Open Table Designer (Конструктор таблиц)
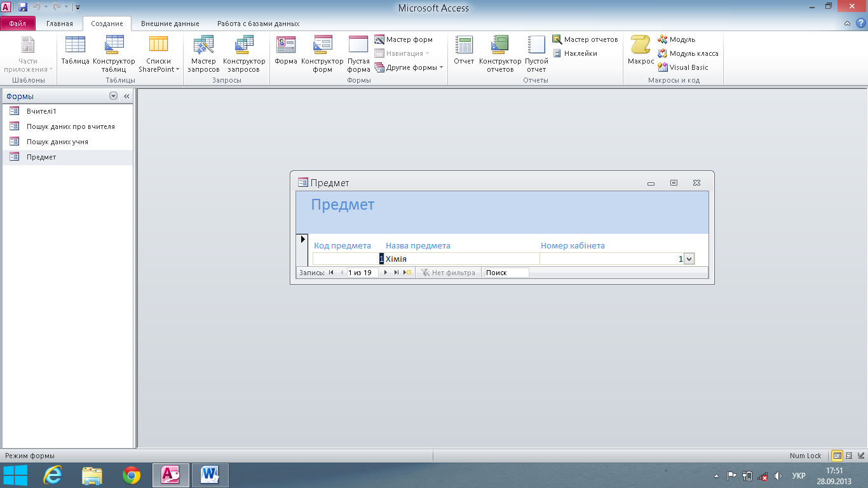The width and height of the screenshot is (868, 488). pos(114,54)
